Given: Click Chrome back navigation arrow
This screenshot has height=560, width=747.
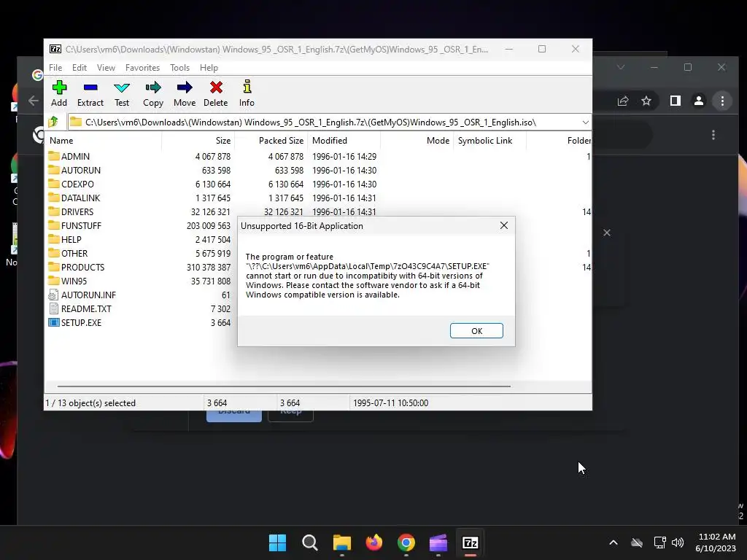Looking at the screenshot, I should pos(34,101).
